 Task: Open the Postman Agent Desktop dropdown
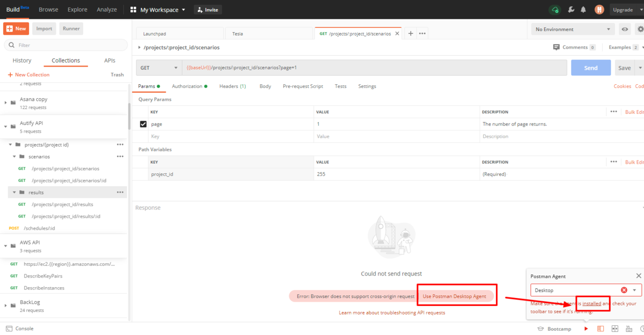click(586, 290)
